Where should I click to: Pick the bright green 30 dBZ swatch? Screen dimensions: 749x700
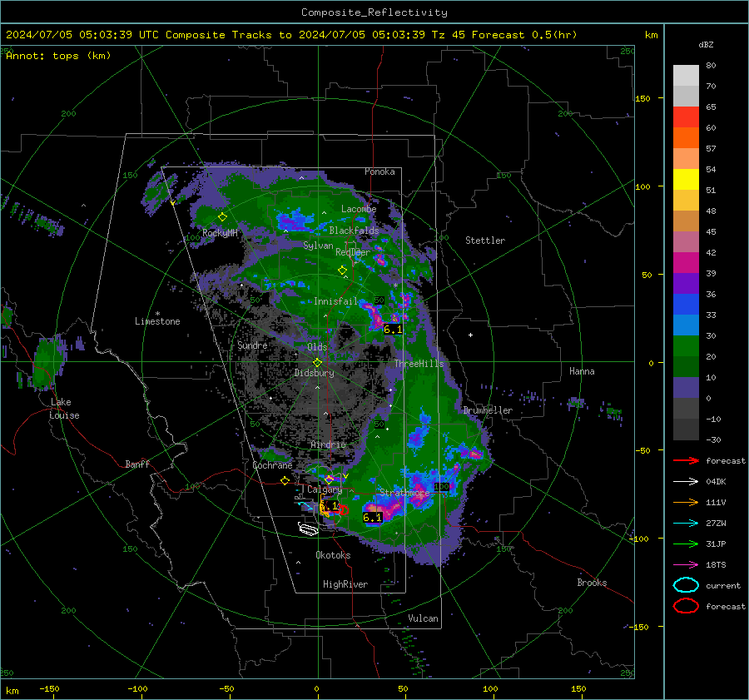pyautogui.click(x=686, y=346)
